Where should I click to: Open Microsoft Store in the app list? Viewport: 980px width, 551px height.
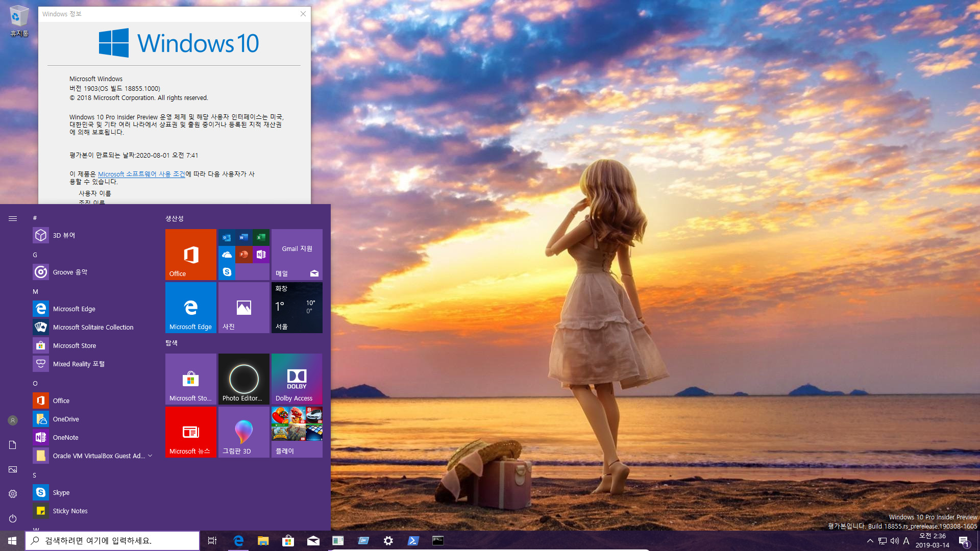[x=92, y=345]
